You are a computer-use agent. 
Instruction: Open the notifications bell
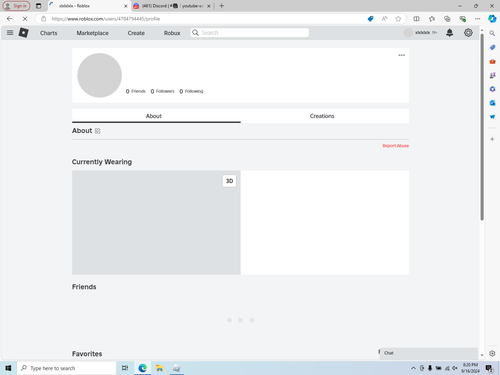coord(449,33)
